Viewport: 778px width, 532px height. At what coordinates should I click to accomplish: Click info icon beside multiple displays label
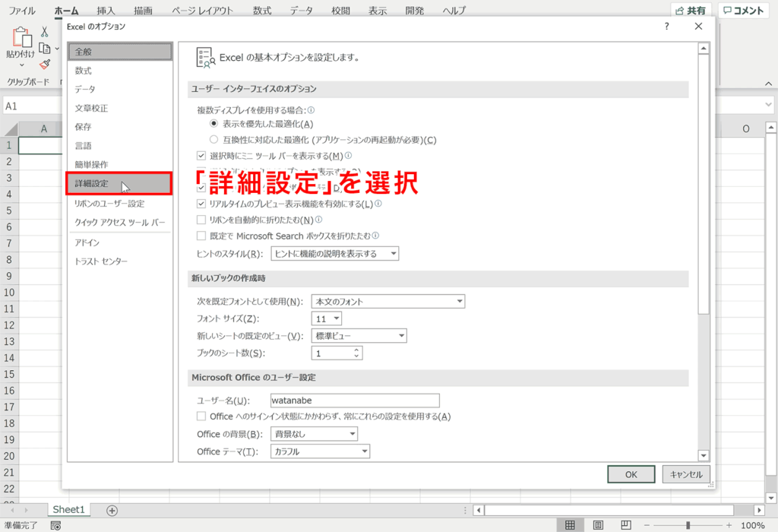[x=311, y=110]
